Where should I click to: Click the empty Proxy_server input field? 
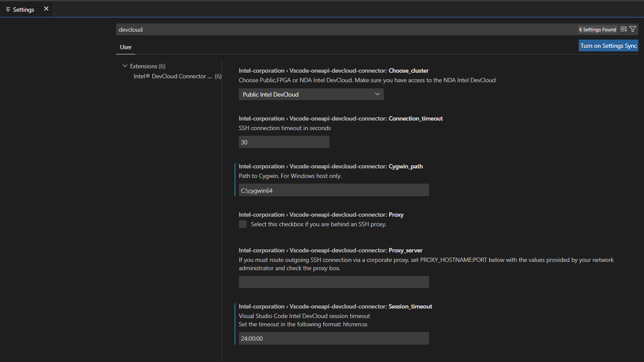coord(334,282)
